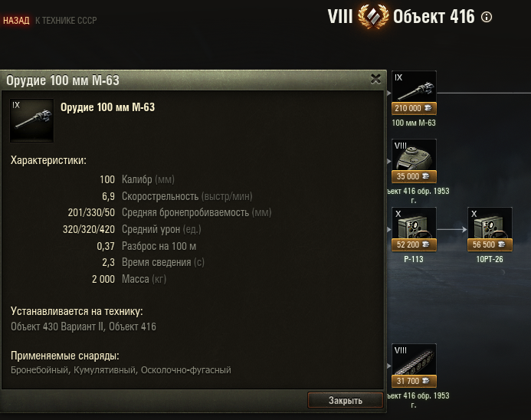Go to К ТЕХНИКЕ СССР
Screen dimensions: 531x420
click(x=66, y=21)
